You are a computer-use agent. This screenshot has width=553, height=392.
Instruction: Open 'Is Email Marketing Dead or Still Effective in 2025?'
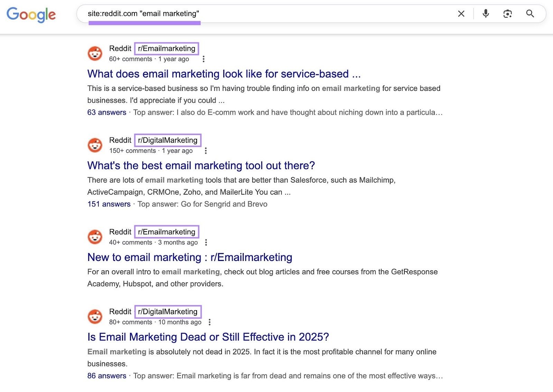[208, 337]
